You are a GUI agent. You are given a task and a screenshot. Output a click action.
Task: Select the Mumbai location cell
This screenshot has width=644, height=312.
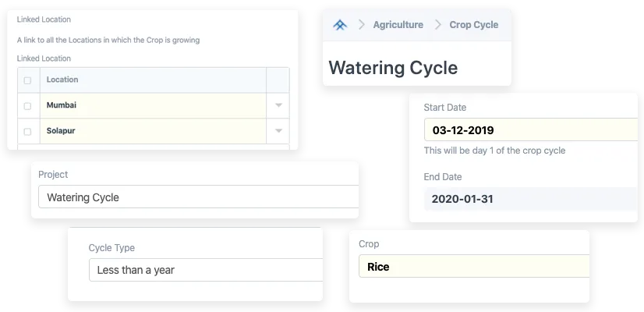coord(153,105)
